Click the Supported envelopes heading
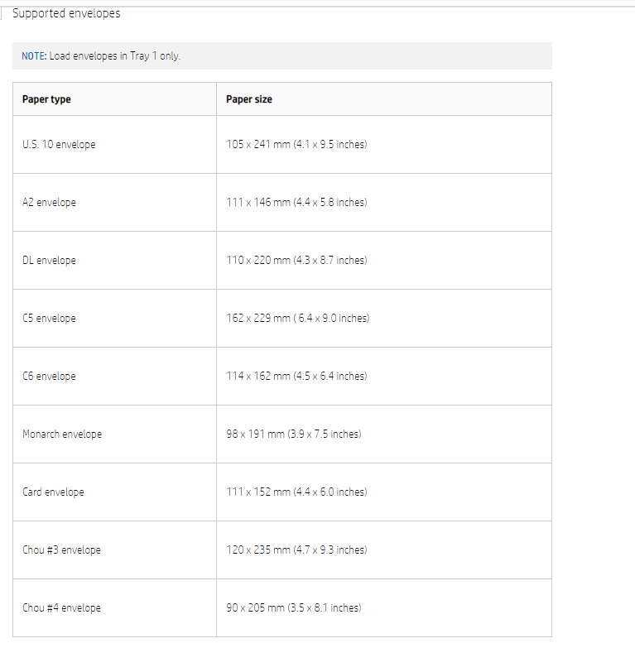This screenshot has height=672, width=635. 66,13
